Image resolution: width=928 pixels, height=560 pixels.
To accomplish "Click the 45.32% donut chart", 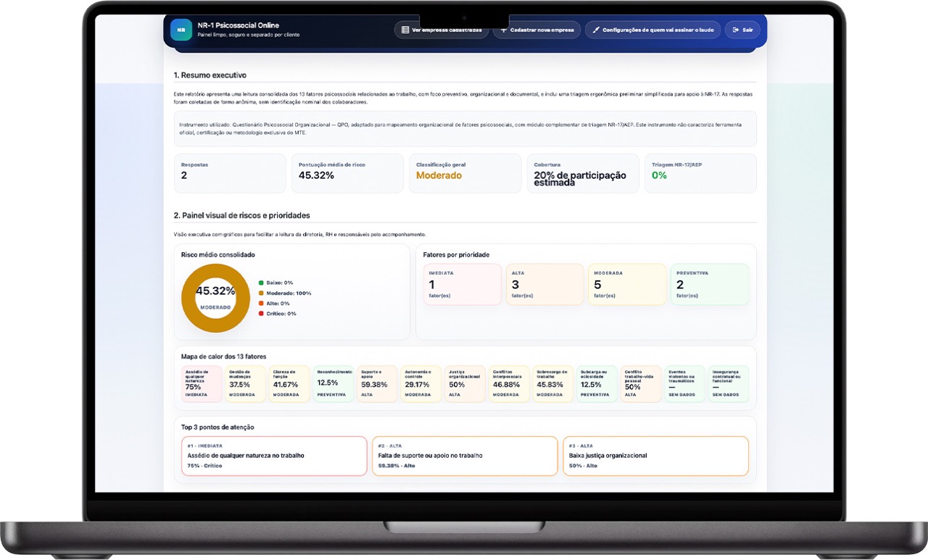I will tap(215, 298).
